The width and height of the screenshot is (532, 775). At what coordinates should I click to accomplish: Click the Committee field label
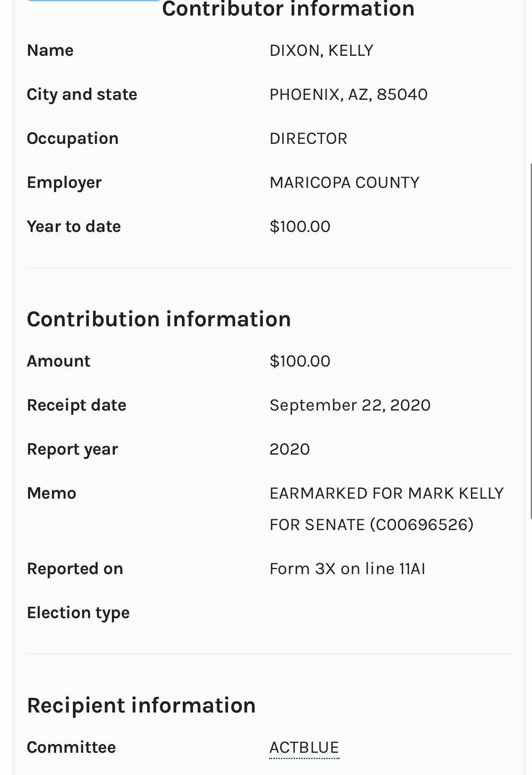(x=71, y=747)
